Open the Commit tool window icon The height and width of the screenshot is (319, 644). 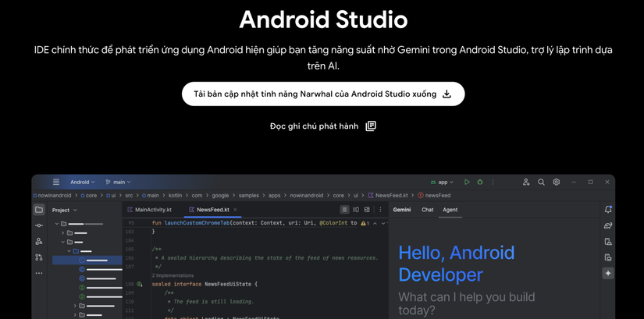(38, 225)
